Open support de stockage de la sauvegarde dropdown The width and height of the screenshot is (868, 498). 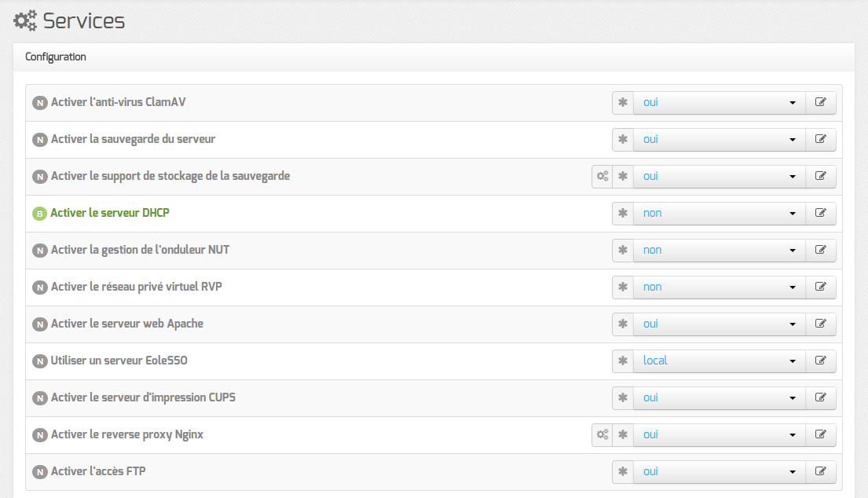click(x=719, y=177)
